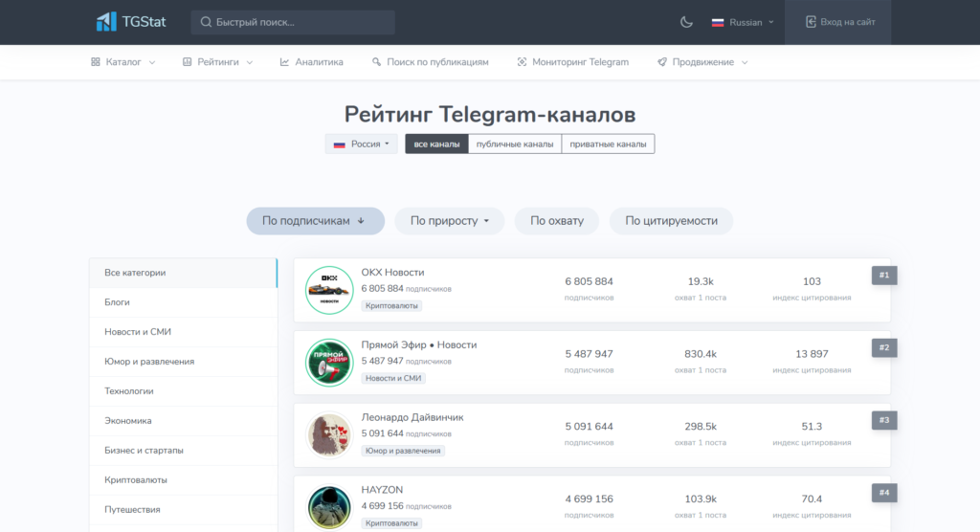Click the Мониторинг Telegram scan icon
This screenshot has width=980, height=532.
pyautogui.click(x=522, y=62)
